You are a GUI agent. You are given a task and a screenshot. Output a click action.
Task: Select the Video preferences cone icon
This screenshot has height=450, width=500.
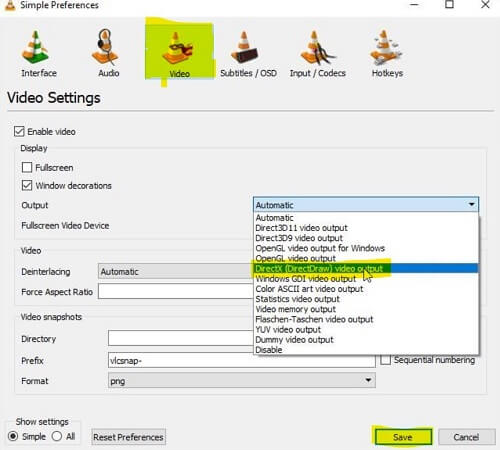(x=178, y=49)
